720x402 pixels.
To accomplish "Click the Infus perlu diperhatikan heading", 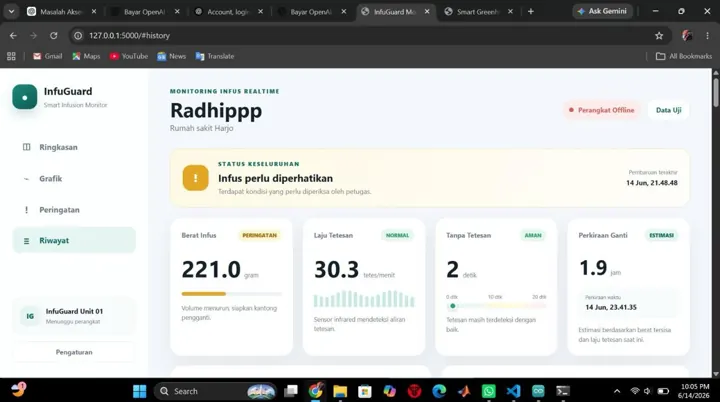I will [x=276, y=178].
